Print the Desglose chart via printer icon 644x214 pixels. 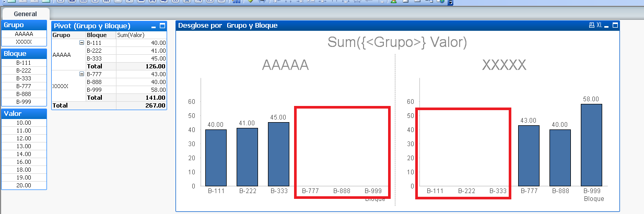591,25
